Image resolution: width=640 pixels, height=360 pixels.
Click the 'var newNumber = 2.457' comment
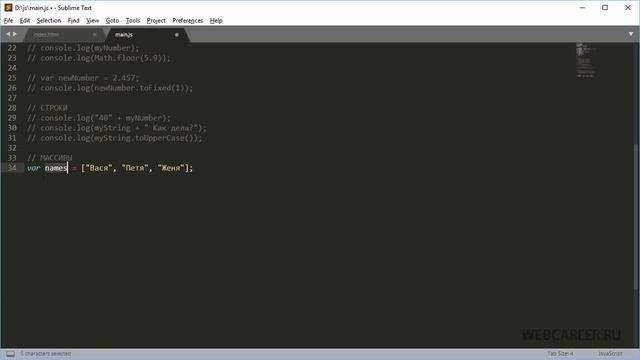point(83,78)
